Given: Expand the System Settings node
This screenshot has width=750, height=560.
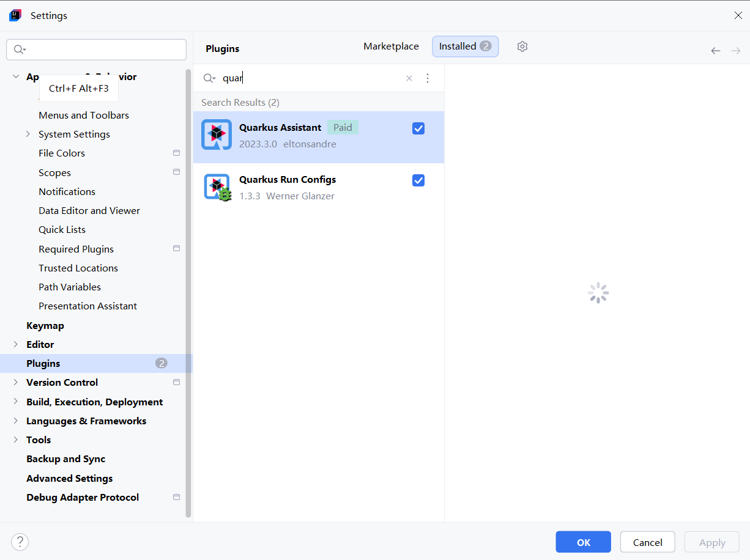Looking at the screenshot, I should pos(28,134).
